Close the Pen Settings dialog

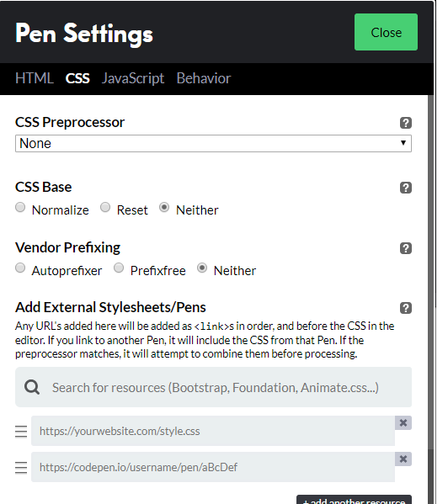click(386, 32)
